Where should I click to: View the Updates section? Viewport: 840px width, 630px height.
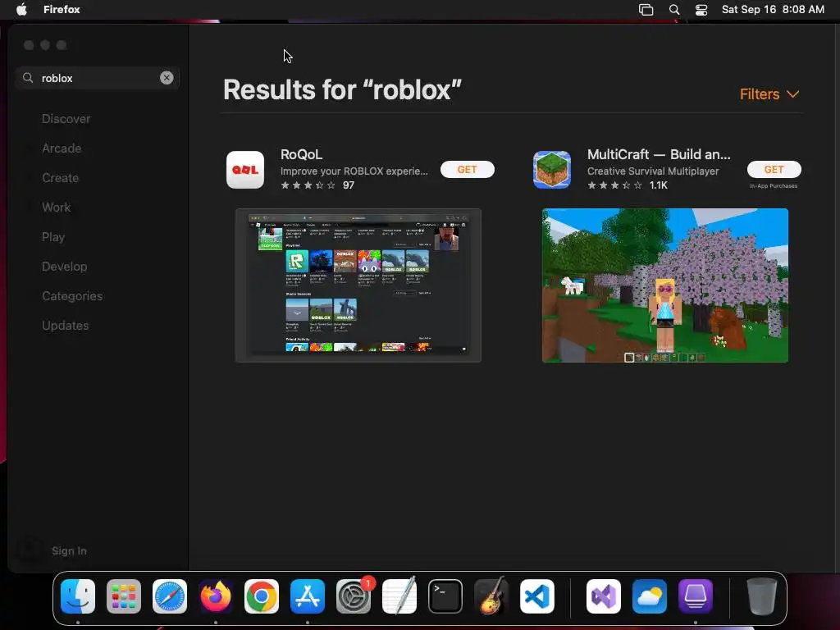(x=66, y=325)
